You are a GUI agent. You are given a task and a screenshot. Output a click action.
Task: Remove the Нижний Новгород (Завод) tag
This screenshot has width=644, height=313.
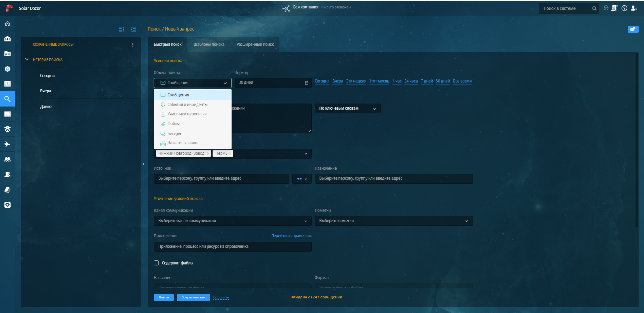coord(208,154)
